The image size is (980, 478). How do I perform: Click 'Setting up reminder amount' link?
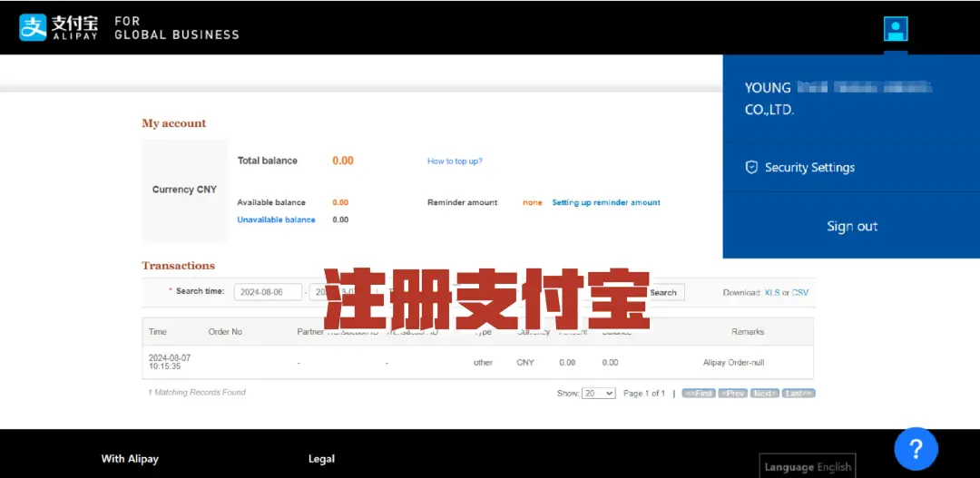(x=605, y=202)
